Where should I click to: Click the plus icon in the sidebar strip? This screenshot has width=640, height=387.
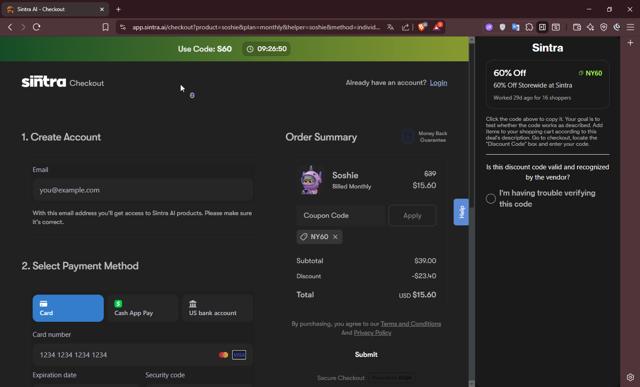point(630,43)
